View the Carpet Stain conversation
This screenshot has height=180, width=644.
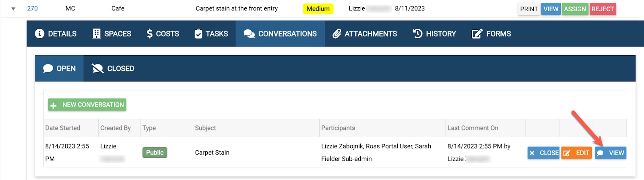[x=610, y=153]
